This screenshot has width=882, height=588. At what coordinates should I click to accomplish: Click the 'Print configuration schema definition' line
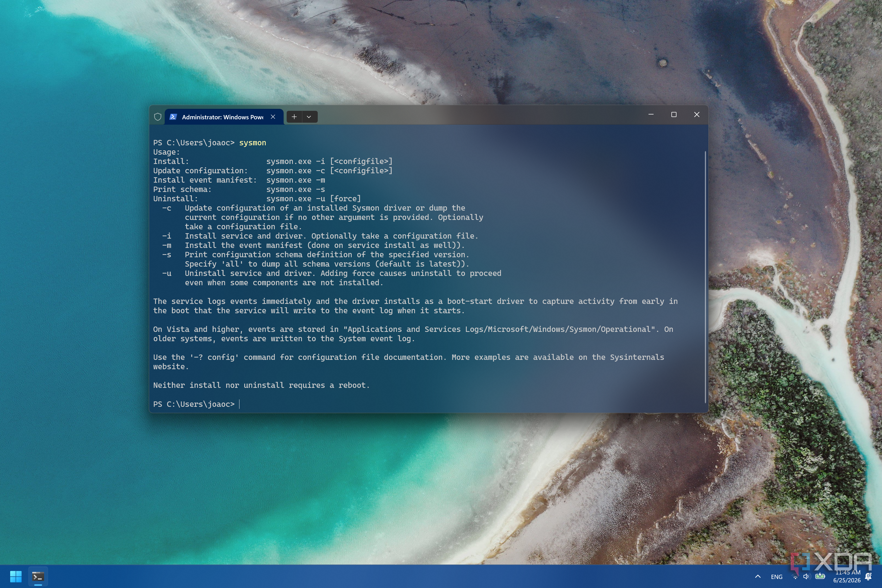[327, 255]
